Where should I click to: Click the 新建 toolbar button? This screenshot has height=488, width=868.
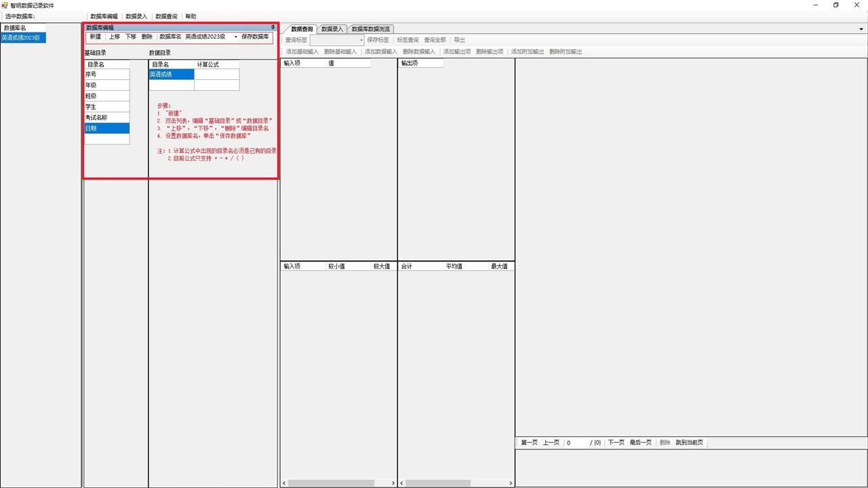[96, 37]
